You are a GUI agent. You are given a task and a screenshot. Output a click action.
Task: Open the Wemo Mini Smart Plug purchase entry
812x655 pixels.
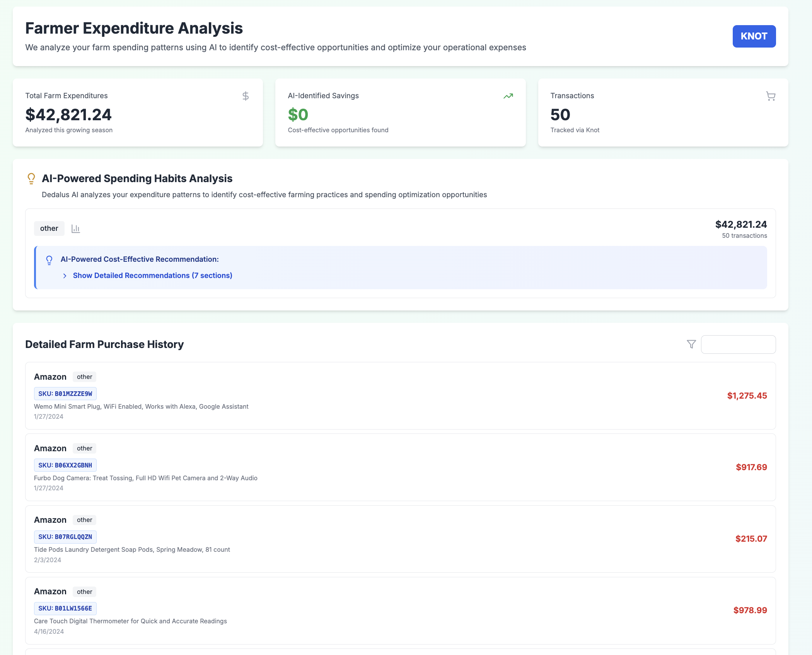141,406
